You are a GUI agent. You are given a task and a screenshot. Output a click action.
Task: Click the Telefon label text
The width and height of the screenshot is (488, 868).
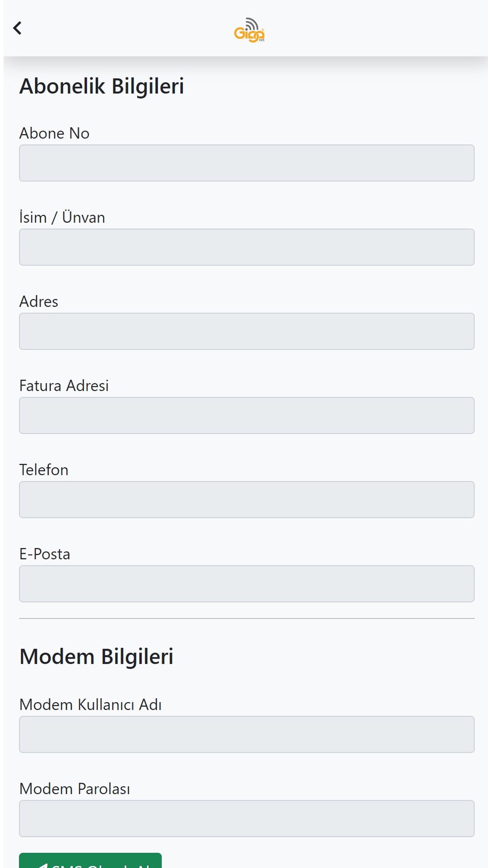click(x=44, y=470)
